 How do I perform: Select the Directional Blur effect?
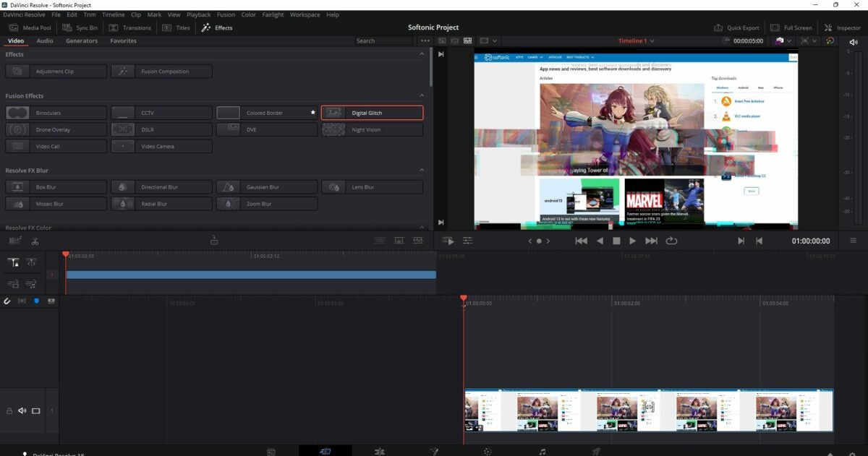pyautogui.click(x=161, y=187)
